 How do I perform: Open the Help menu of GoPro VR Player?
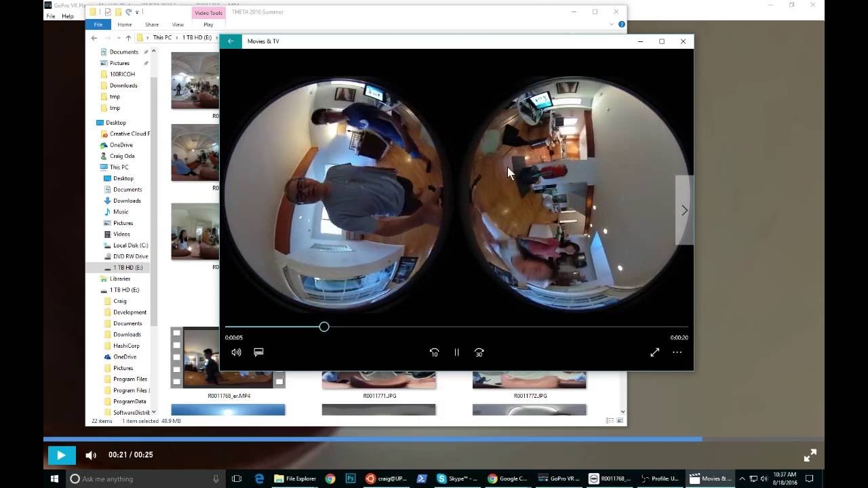(68, 16)
